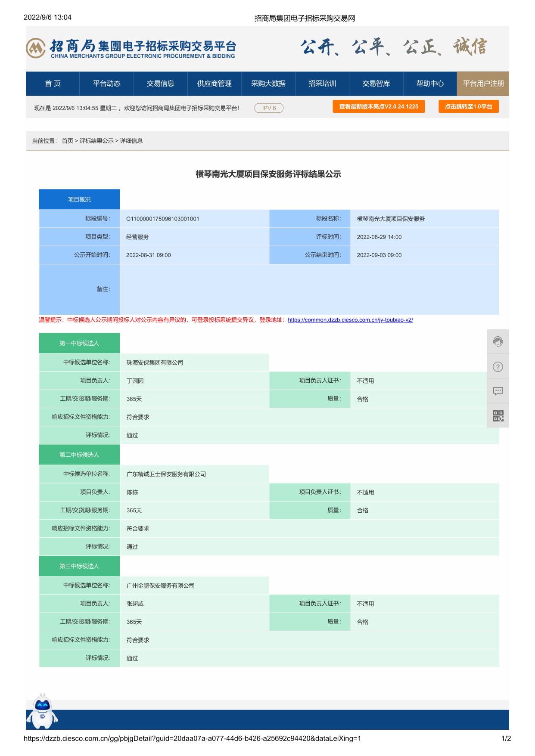The width and height of the screenshot is (535, 756).
Task: Open the 采购大数据 menu item
Action: click(x=268, y=84)
